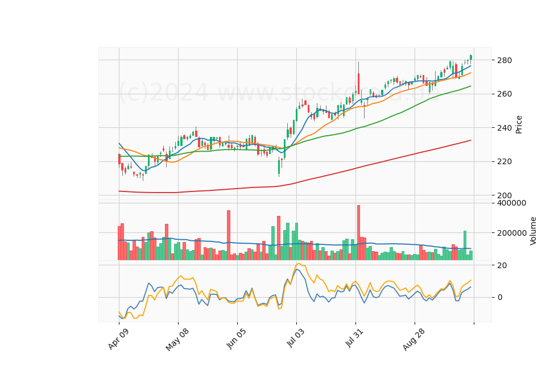Click the May 08 date label
The width and height of the screenshot is (546, 392).
pyautogui.click(x=177, y=340)
